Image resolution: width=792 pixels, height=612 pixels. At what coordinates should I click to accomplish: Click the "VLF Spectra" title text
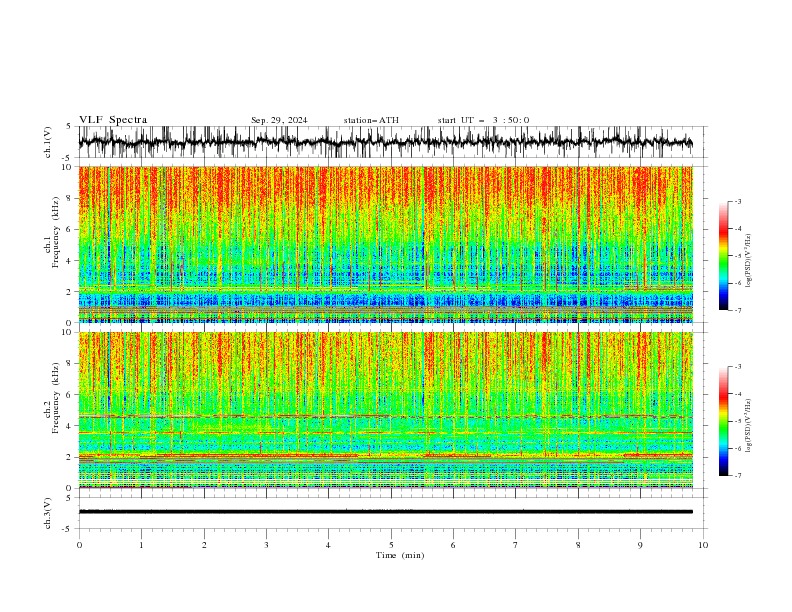(x=113, y=120)
